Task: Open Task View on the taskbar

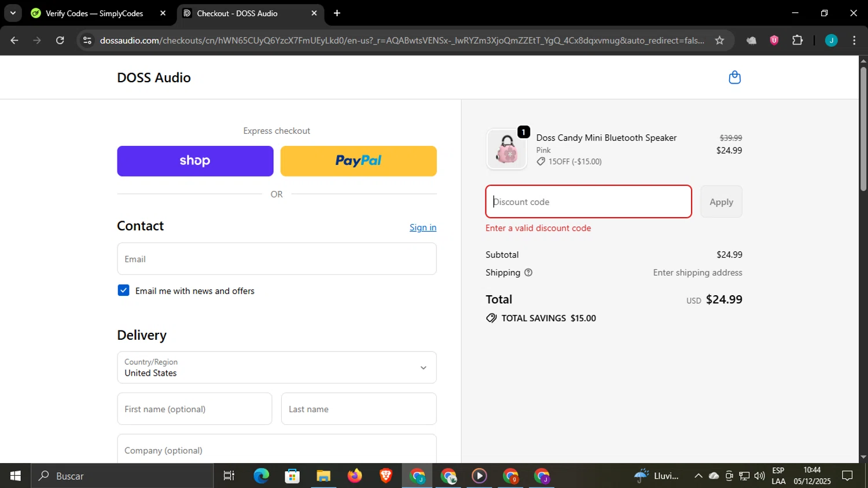Action: [x=229, y=476]
